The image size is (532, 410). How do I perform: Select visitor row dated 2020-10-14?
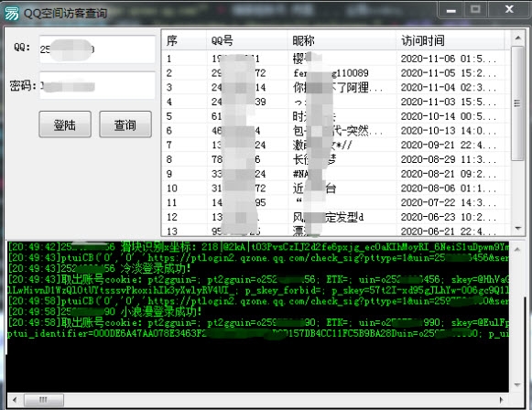point(336,116)
